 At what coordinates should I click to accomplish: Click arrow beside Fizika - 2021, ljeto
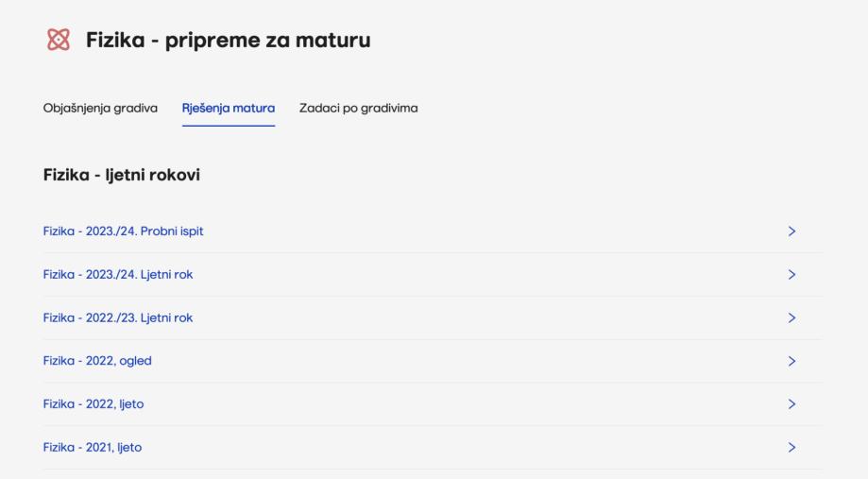[x=791, y=448]
